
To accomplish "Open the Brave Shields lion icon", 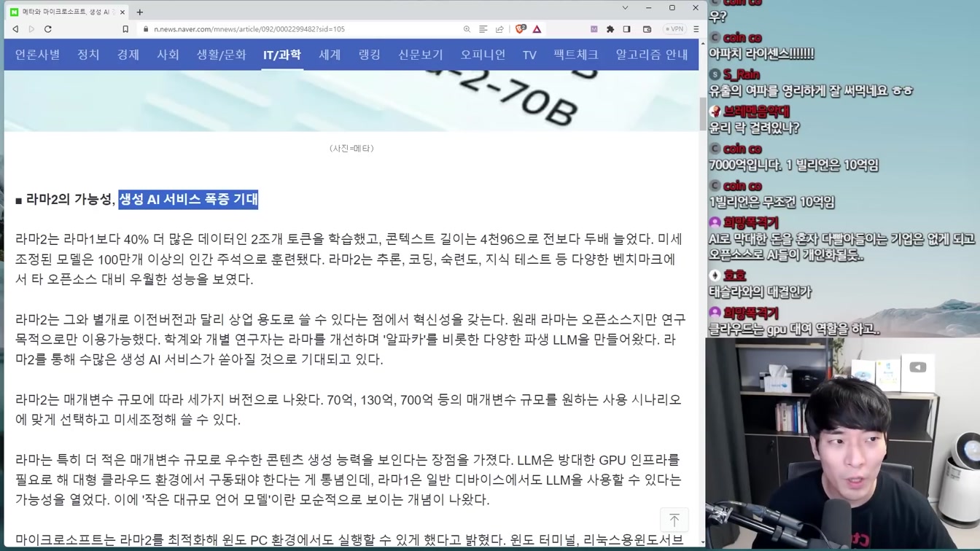I will (521, 29).
